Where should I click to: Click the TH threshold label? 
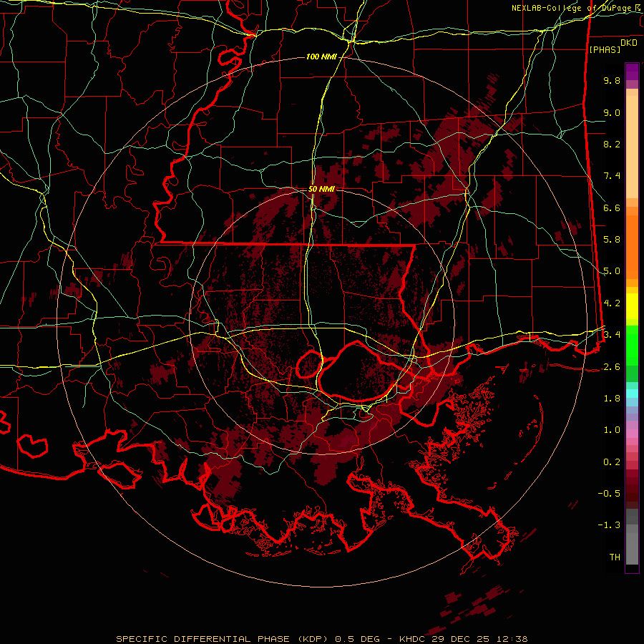615,557
